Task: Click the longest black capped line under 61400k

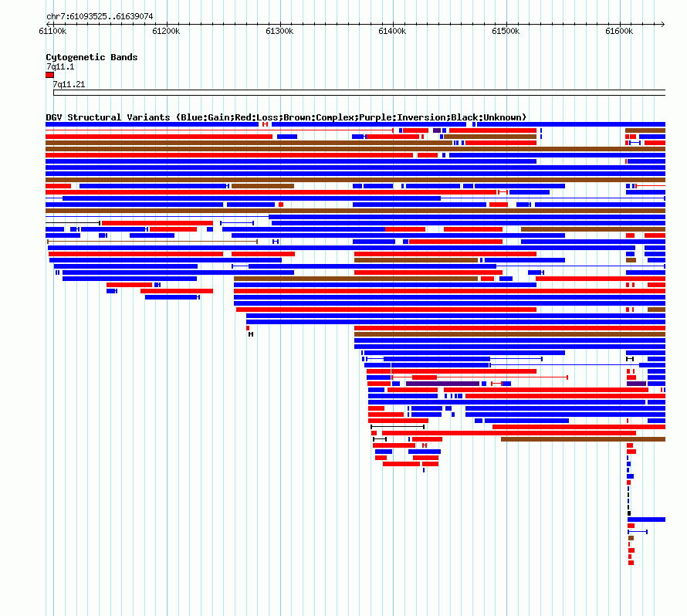Action: (x=398, y=427)
